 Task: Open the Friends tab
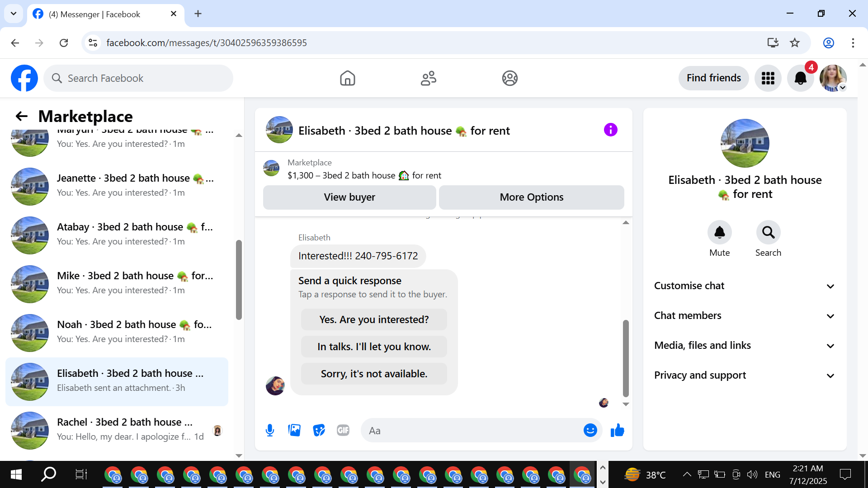428,78
